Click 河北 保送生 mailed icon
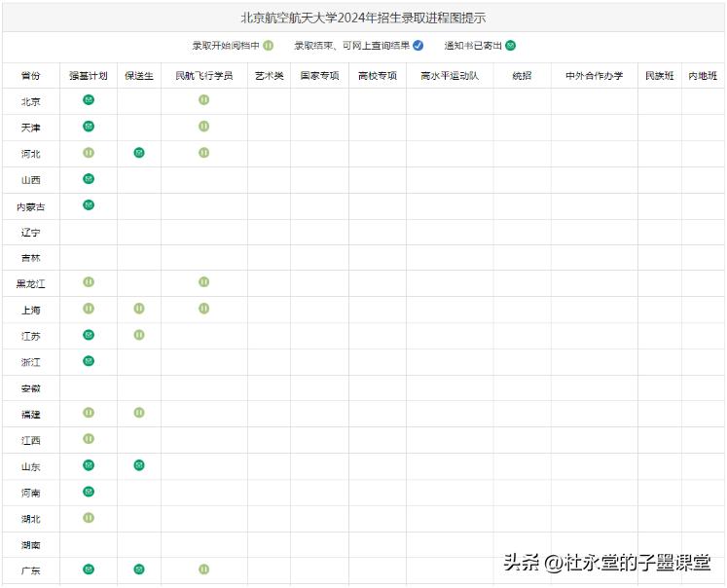 click(139, 153)
